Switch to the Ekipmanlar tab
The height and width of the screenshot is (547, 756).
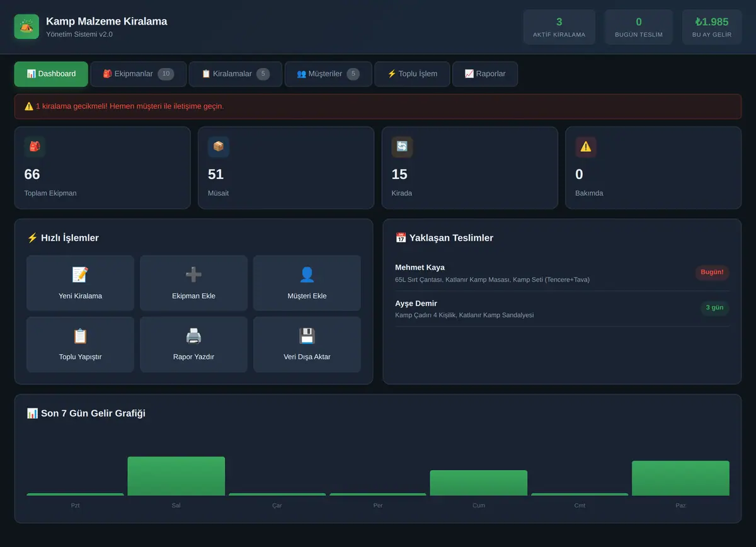138,74
